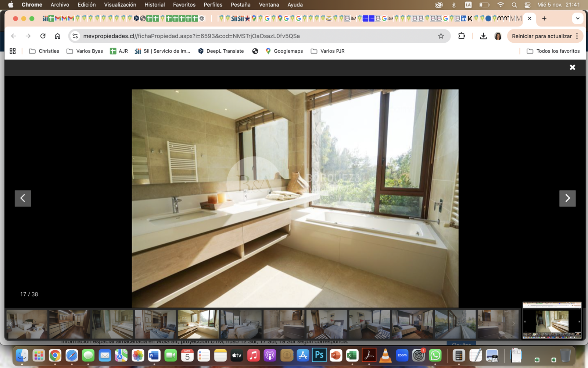Open the Archivo menu
The height and width of the screenshot is (368, 588).
pyautogui.click(x=60, y=5)
